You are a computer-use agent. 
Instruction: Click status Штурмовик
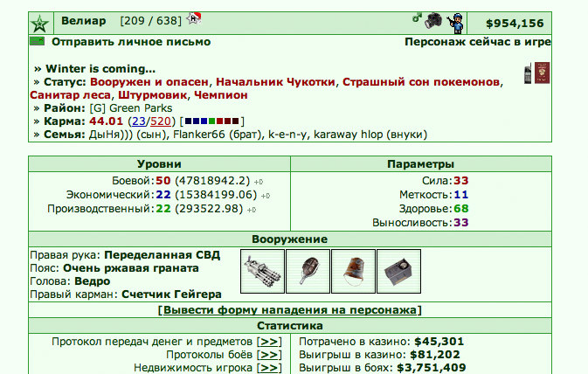152,95
